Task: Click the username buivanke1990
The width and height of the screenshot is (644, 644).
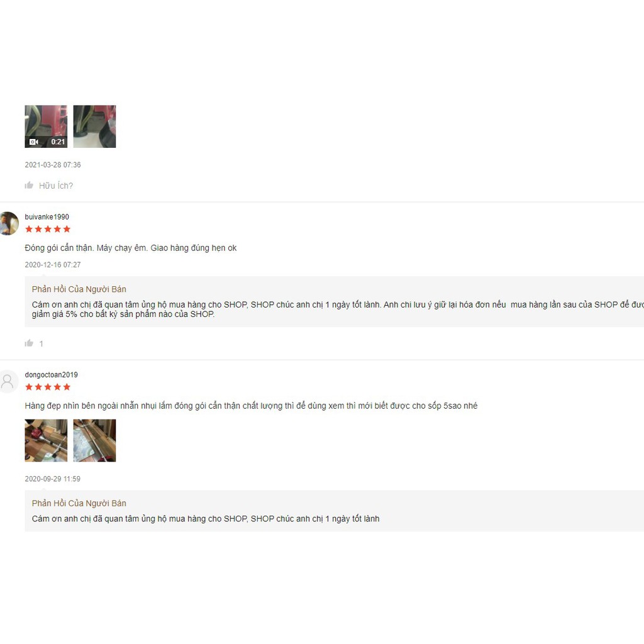Action: (x=47, y=217)
